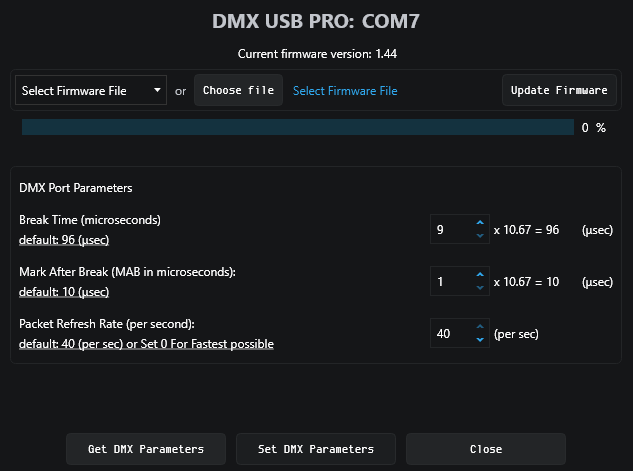This screenshot has height=471, width=633.
Task: Click the firmware update progress bar
Action: point(298,127)
